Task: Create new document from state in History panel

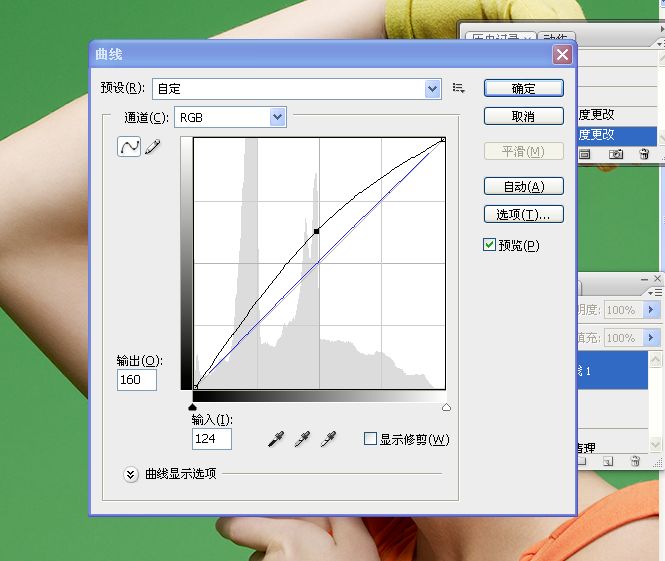Action: coord(585,154)
